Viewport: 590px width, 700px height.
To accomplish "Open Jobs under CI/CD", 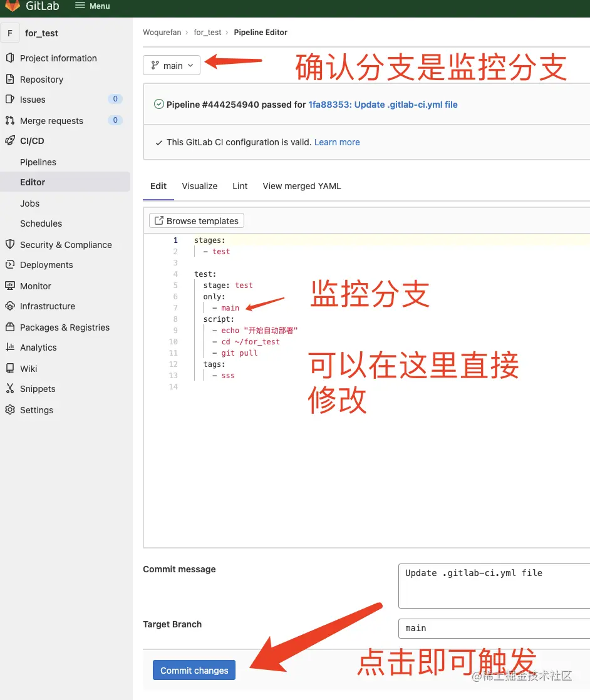I will [29, 203].
